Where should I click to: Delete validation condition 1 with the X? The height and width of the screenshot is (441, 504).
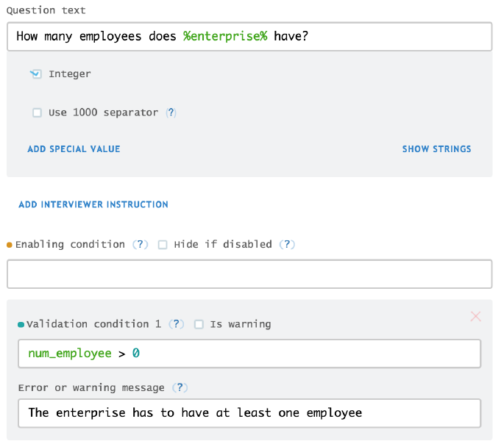[475, 317]
